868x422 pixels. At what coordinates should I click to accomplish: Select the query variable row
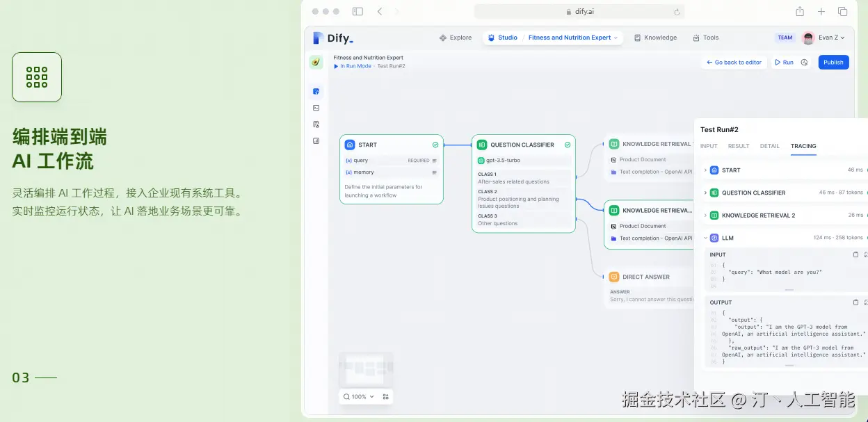click(x=392, y=161)
